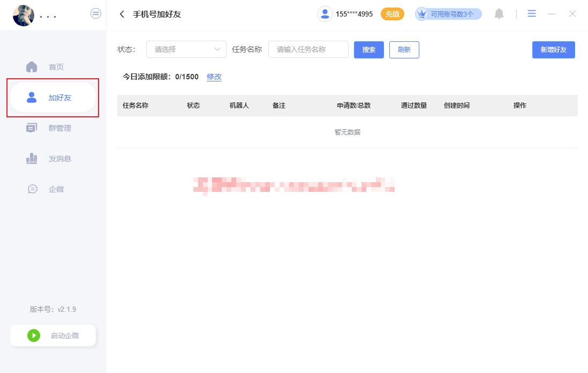Click the 状态 column header

point(193,106)
